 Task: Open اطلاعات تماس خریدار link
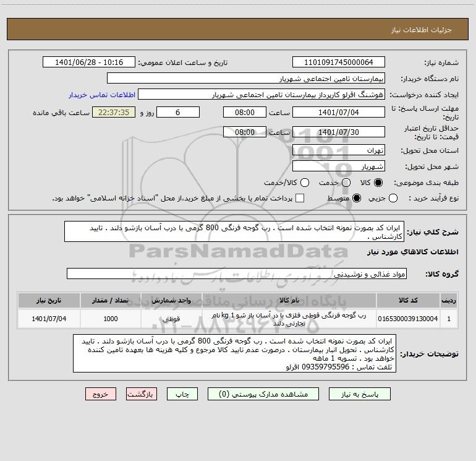click(x=102, y=95)
